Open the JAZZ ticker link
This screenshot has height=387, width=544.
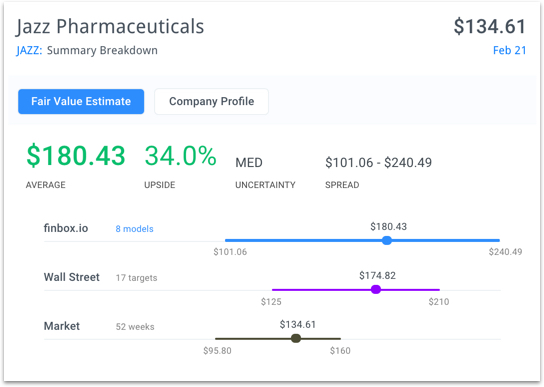[x=29, y=50]
